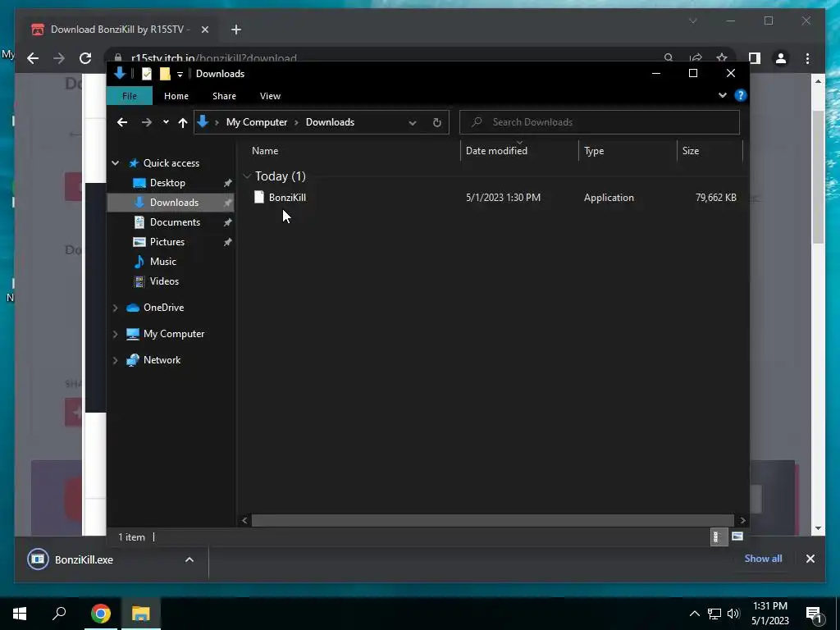Screen dimensions: 840x630
Task: Collapse the Quick access tree node
Action: click(x=115, y=163)
